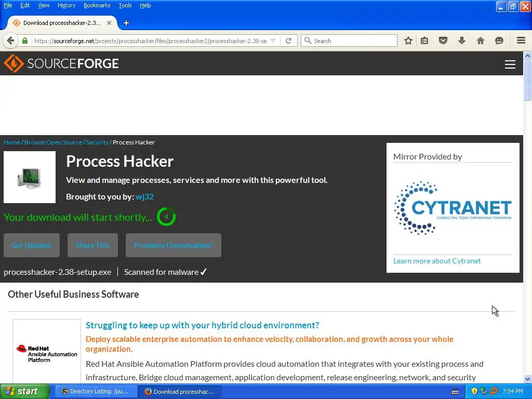Open the wj32 author link
The image size is (532, 399).
tap(144, 196)
